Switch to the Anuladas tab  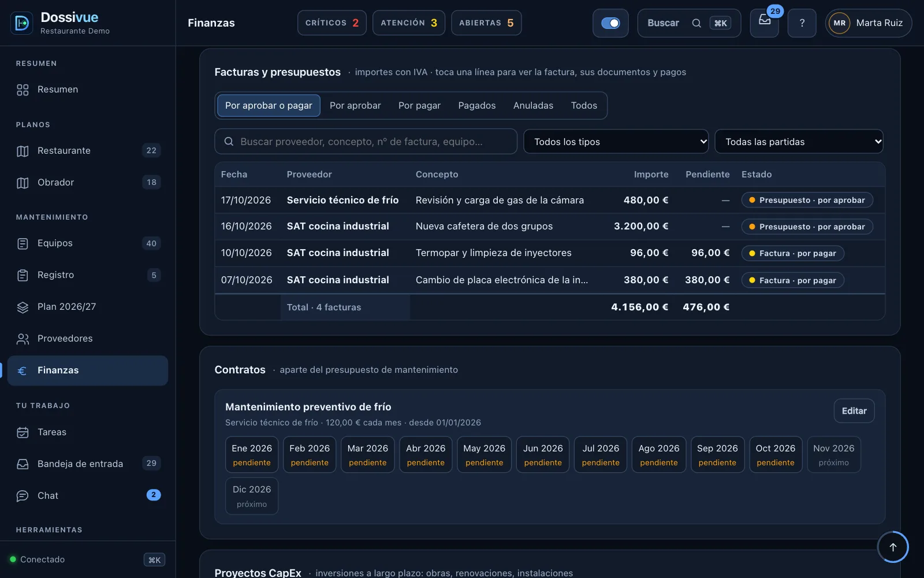click(x=533, y=106)
